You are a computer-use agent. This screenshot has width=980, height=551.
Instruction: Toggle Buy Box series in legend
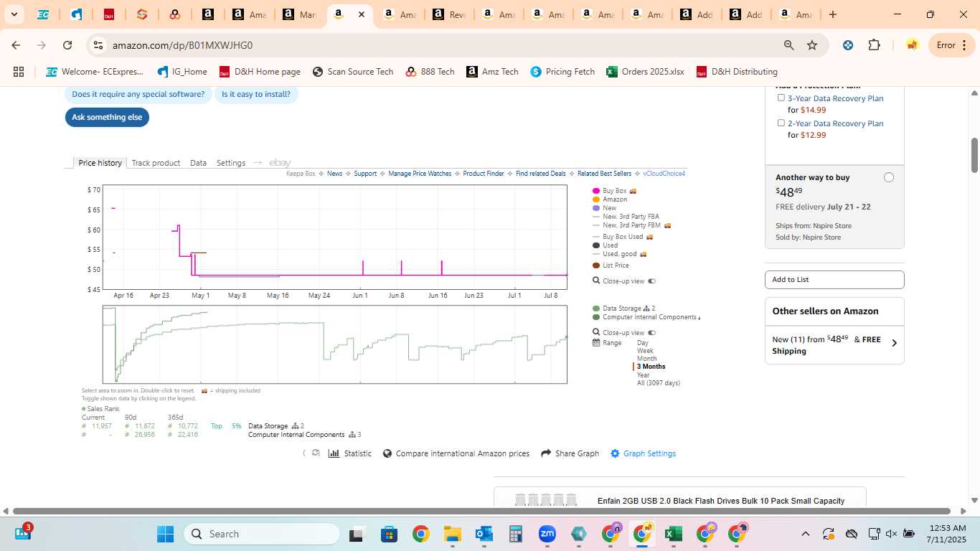(614, 191)
